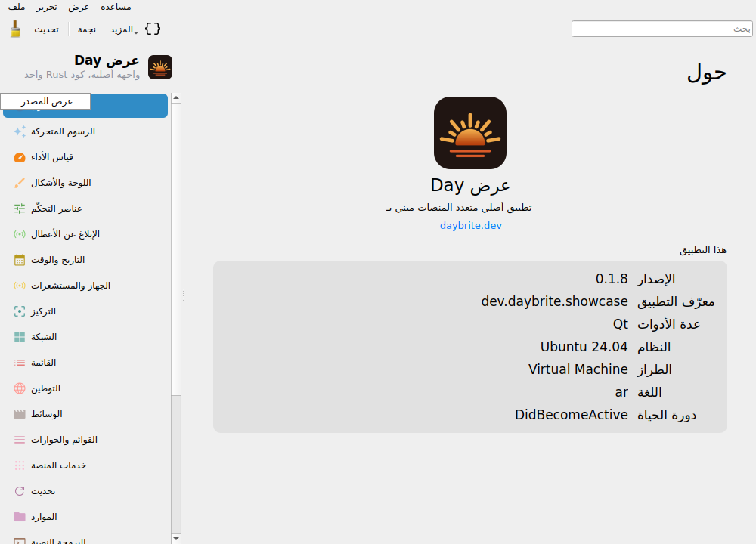The height and width of the screenshot is (544, 756).
Task: Click the Qt toolkit value
Action: click(621, 324)
